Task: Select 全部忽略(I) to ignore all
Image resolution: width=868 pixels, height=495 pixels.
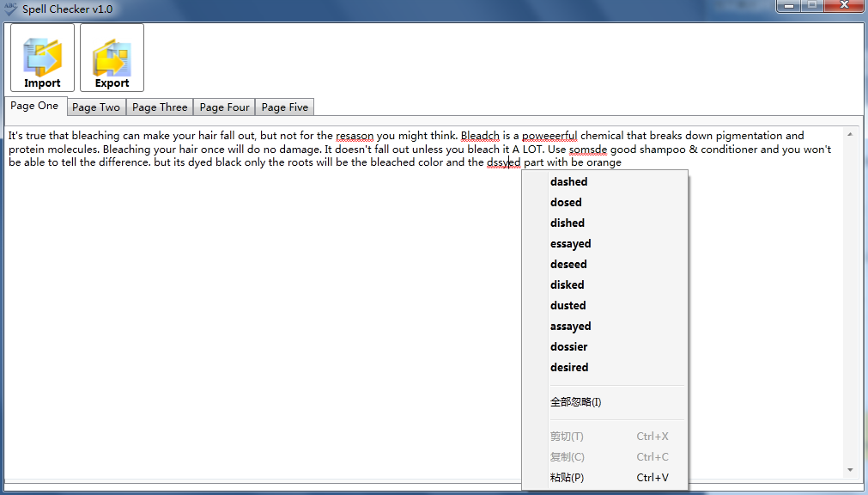Action: [575, 402]
